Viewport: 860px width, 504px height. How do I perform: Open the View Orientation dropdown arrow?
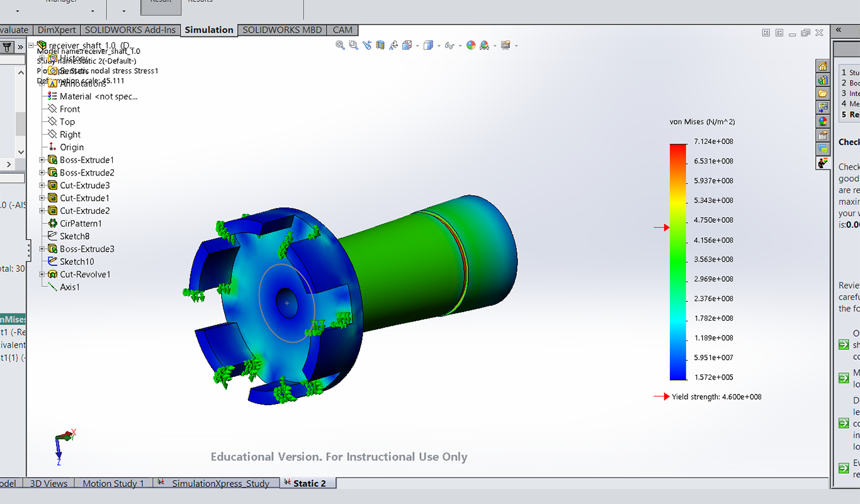417,46
